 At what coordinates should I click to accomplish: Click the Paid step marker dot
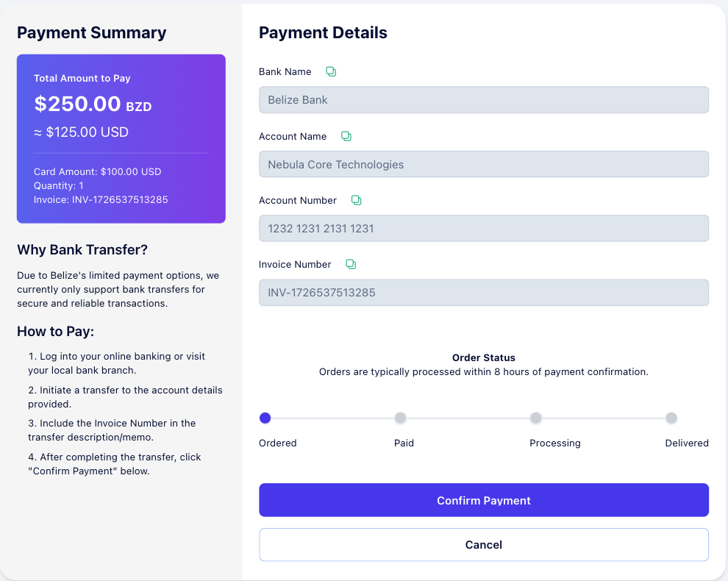click(x=400, y=418)
